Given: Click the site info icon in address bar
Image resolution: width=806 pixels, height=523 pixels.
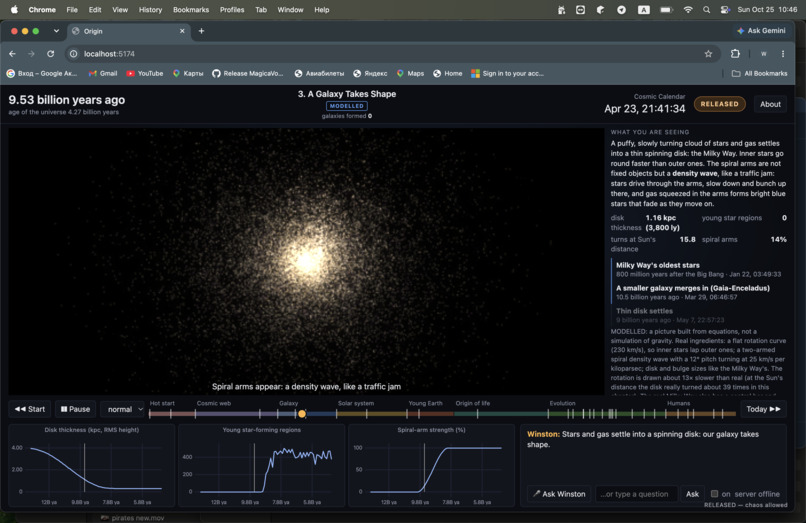Looking at the screenshot, I should click(74, 53).
